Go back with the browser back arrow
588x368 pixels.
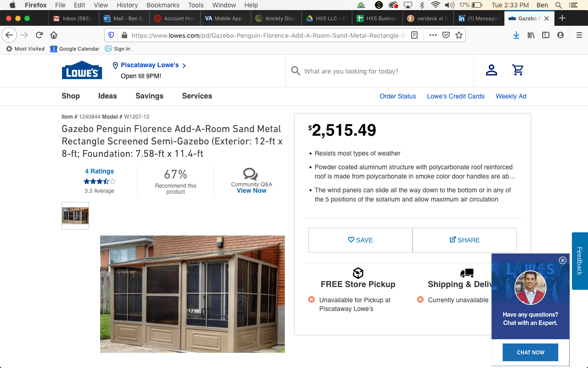(x=10, y=35)
